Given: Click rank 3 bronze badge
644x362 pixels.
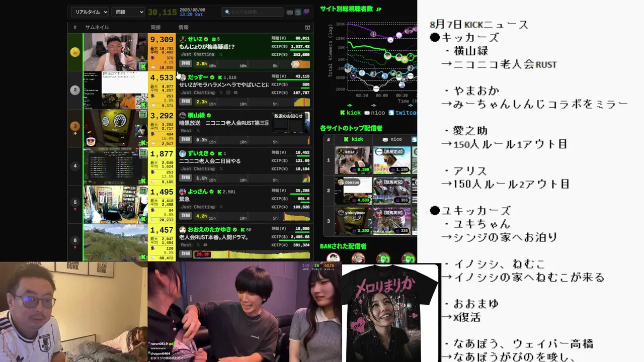Looking at the screenshot, I should (x=75, y=126).
